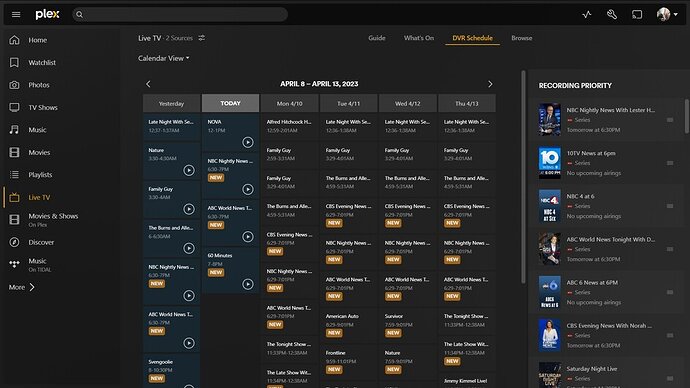The width and height of the screenshot is (690, 388).
Task: Select DVR Schedule tab
Action: point(472,38)
